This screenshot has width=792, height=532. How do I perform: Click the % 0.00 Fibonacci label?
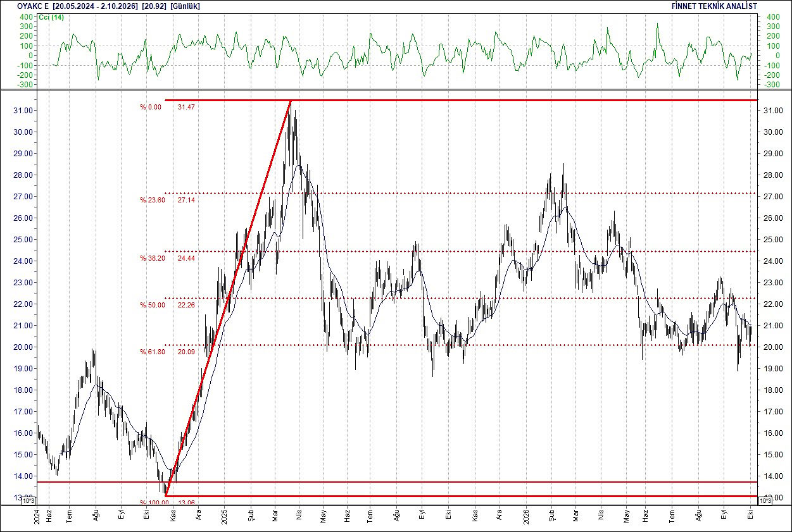pos(151,107)
